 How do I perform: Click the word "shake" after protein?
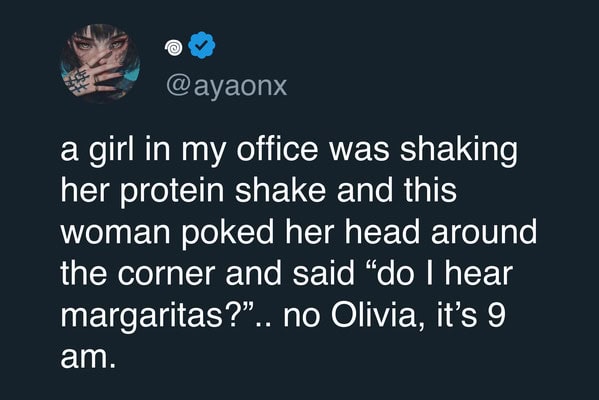(280, 190)
